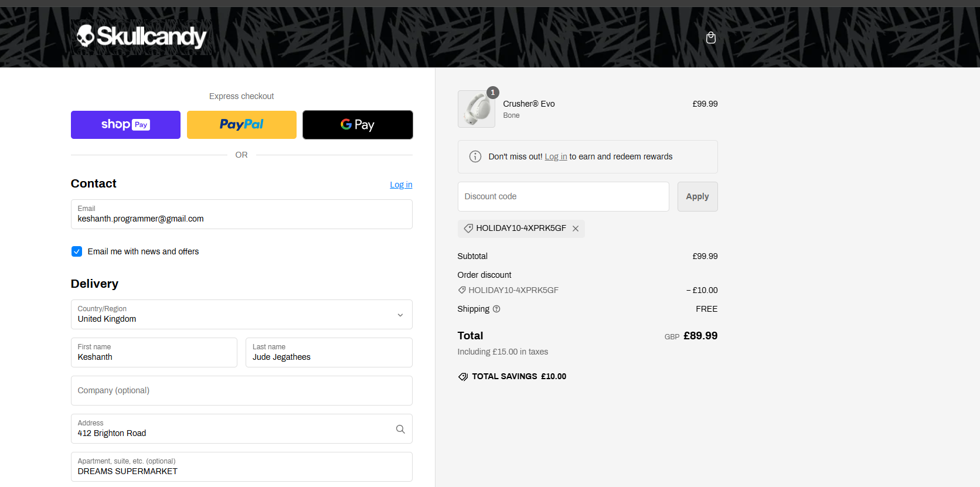Click the Last name field
This screenshot has height=487, width=980.
coord(329,353)
